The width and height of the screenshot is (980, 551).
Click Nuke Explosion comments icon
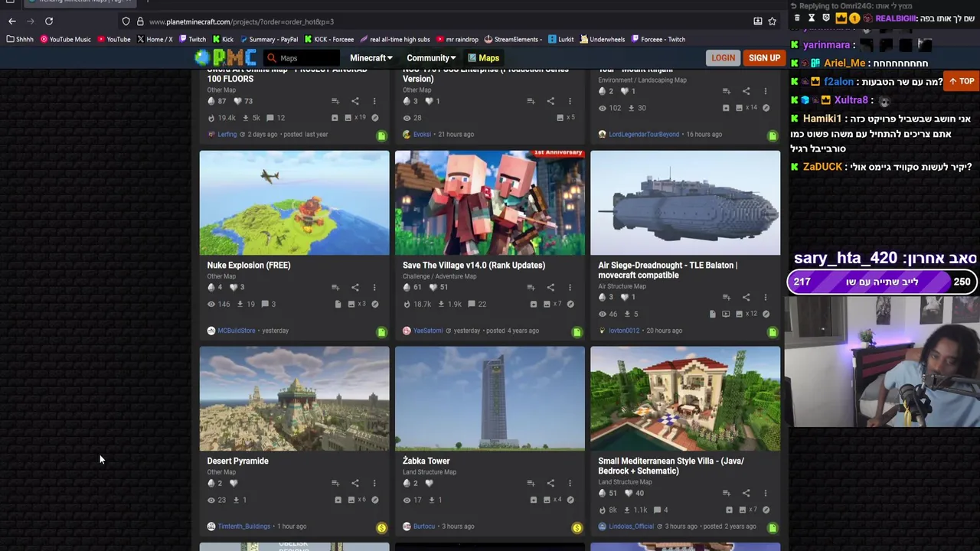click(x=265, y=304)
